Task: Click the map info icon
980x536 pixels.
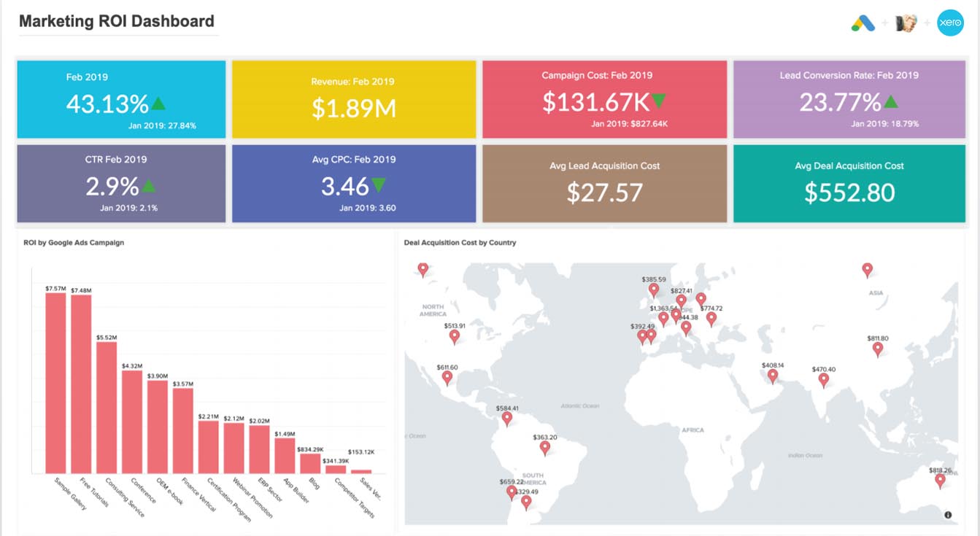Action: (x=948, y=515)
